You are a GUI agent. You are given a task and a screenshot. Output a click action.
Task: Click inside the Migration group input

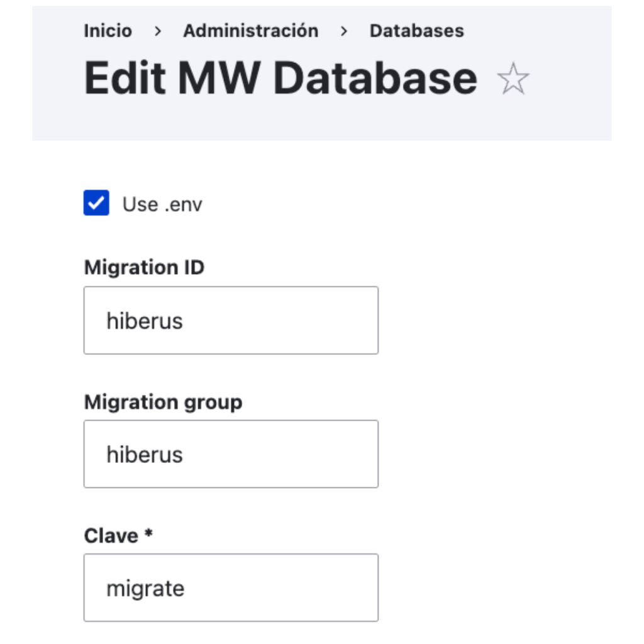pos(231,454)
